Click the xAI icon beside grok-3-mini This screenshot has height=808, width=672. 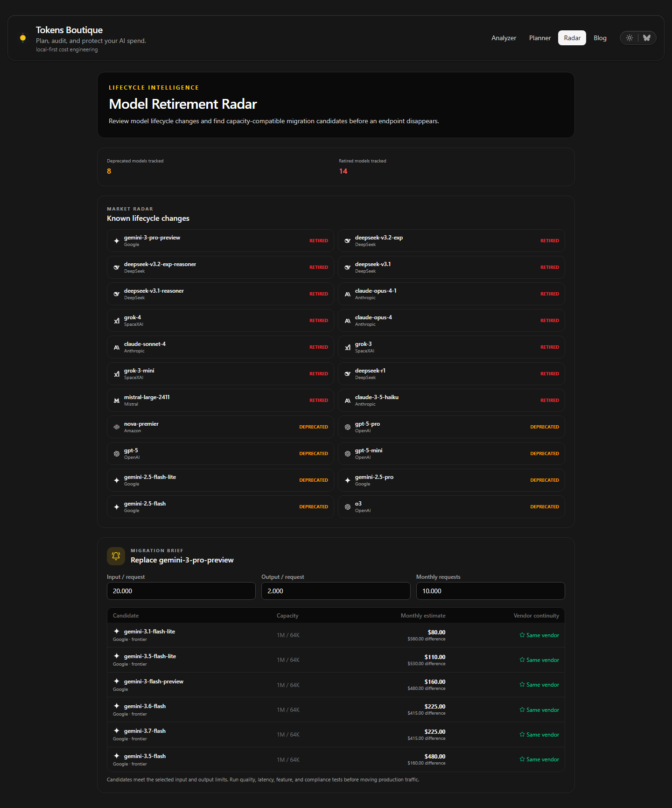[x=117, y=374]
